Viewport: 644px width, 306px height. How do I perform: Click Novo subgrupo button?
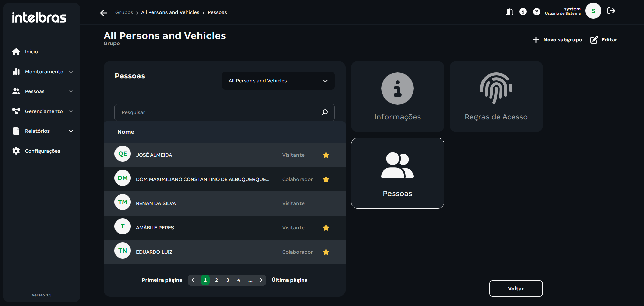(x=557, y=40)
